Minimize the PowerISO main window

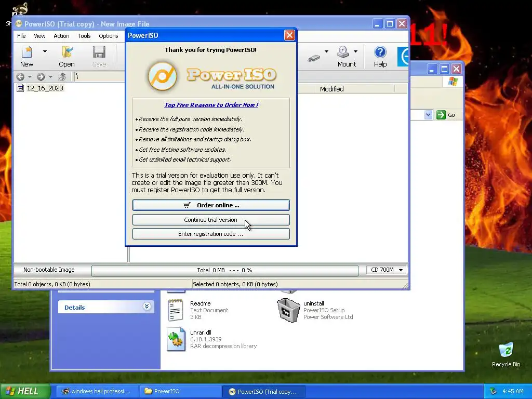(378, 24)
